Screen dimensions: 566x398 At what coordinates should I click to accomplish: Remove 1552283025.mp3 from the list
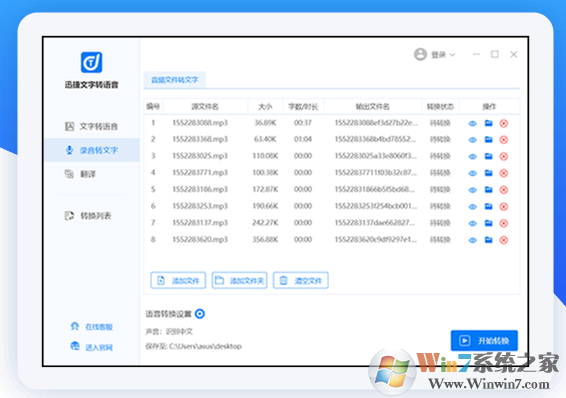point(504,156)
